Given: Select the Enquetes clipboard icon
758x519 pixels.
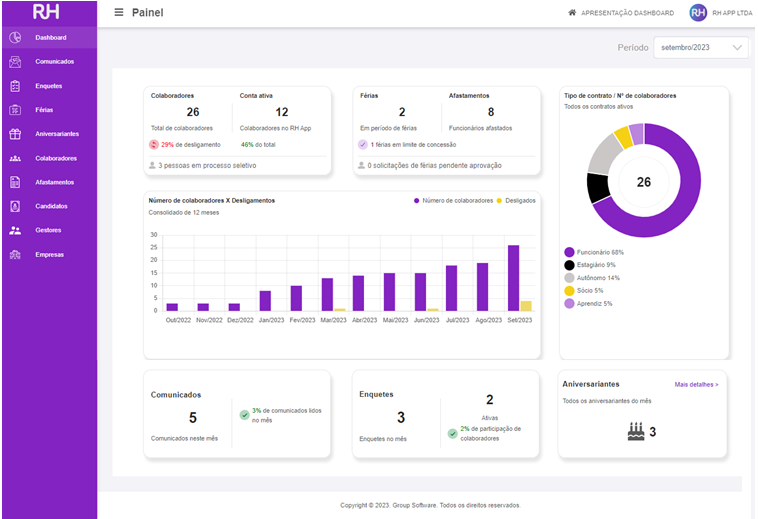Looking at the screenshot, I should (15, 86).
